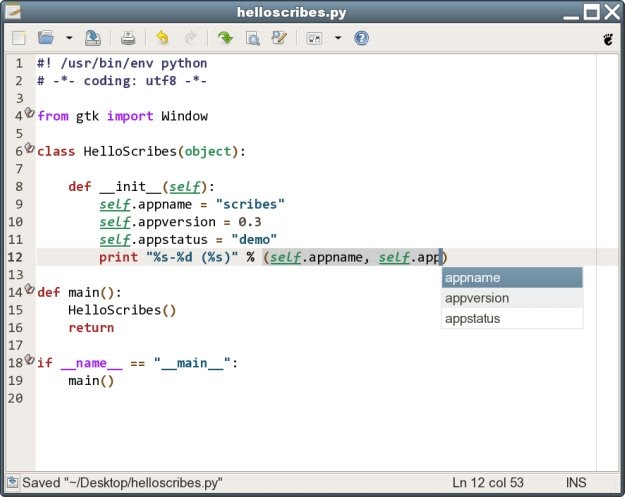Click the 'HelloScribes()' call on line 15
The image size is (625, 497).
(122, 310)
